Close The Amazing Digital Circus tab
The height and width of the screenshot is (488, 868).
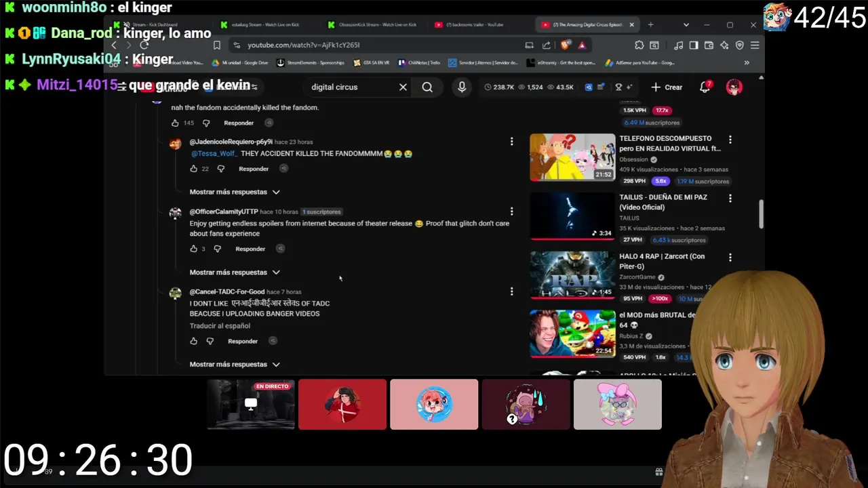(x=631, y=24)
